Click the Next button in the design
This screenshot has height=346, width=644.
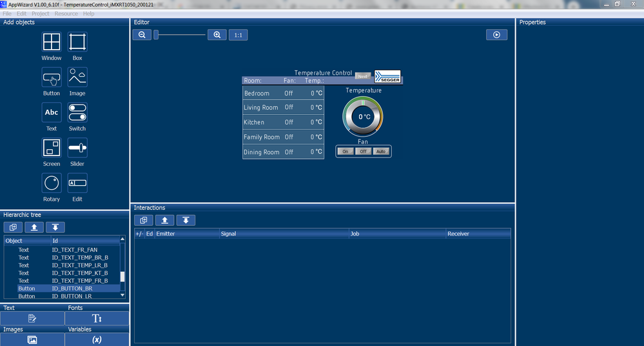363,76
